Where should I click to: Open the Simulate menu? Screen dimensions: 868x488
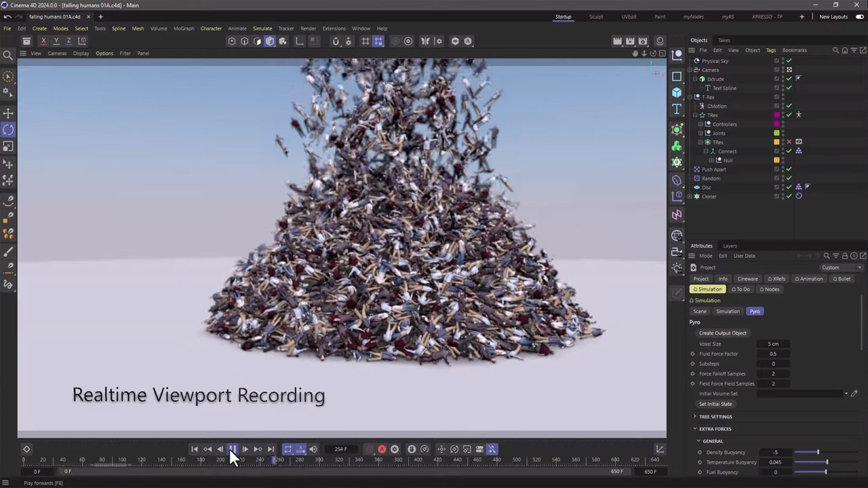[262, 28]
